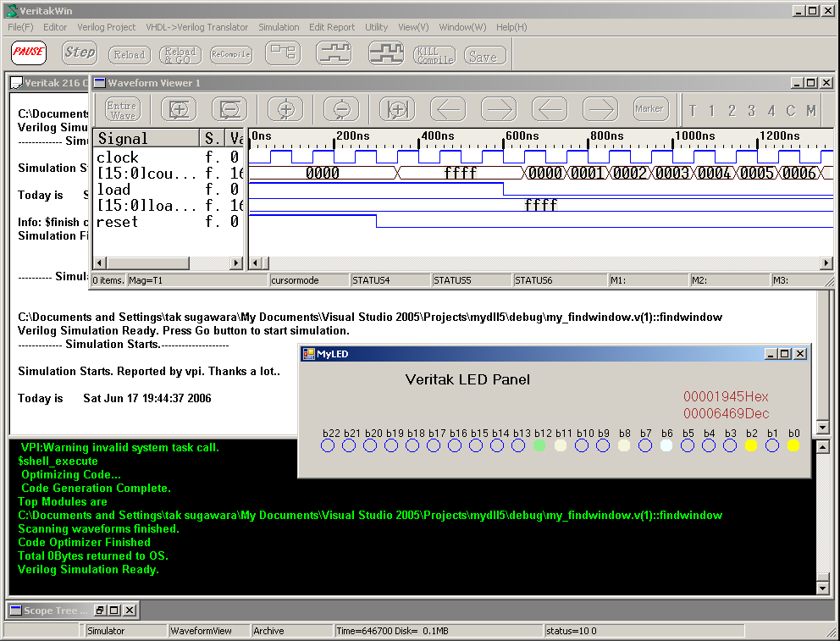
Task: Click the 1 button in waveform toolbar
Action: (712, 111)
